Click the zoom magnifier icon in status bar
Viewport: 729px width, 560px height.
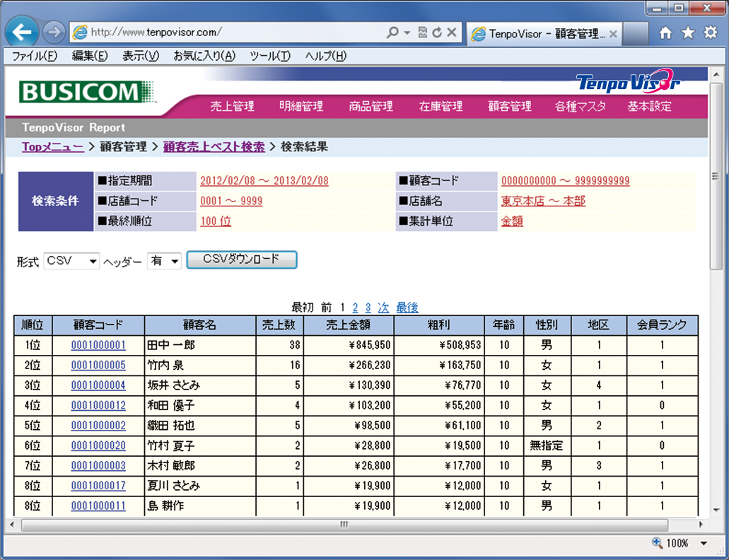pos(657,542)
